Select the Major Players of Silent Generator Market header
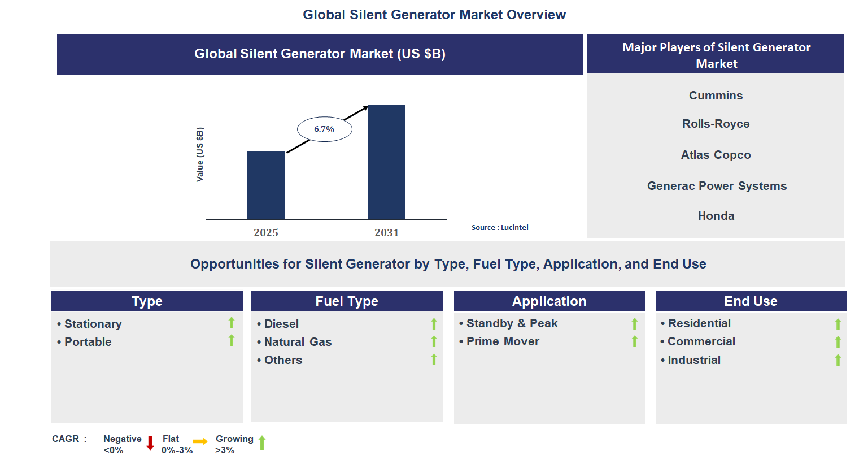Screen dimensions: 868x459 point(716,55)
